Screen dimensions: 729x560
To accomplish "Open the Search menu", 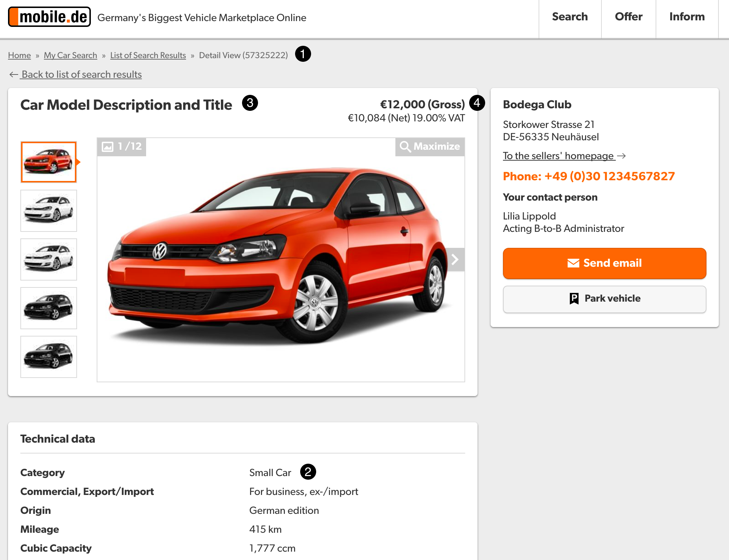I will (569, 17).
